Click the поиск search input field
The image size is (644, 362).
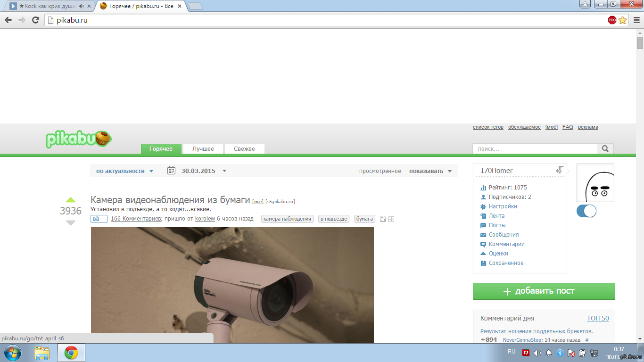click(x=535, y=148)
